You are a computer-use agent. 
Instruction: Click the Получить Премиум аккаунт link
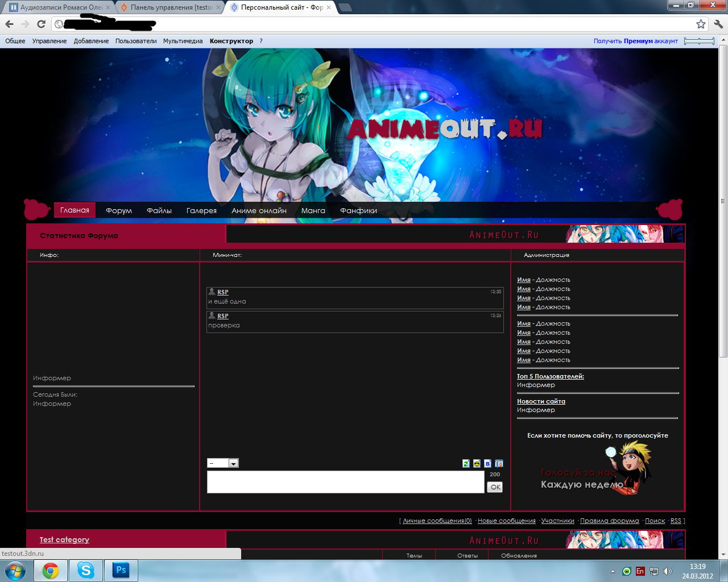[x=636, y=41]
